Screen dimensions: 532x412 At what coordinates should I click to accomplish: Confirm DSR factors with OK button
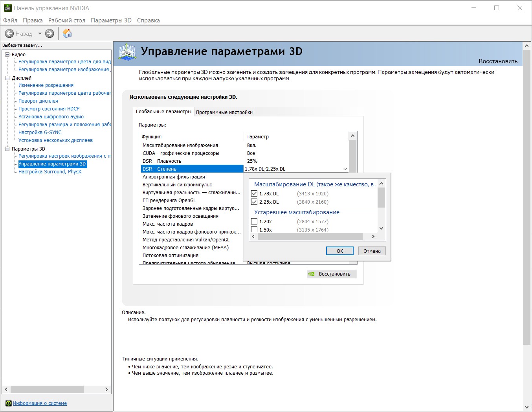[x=340, y=251]
